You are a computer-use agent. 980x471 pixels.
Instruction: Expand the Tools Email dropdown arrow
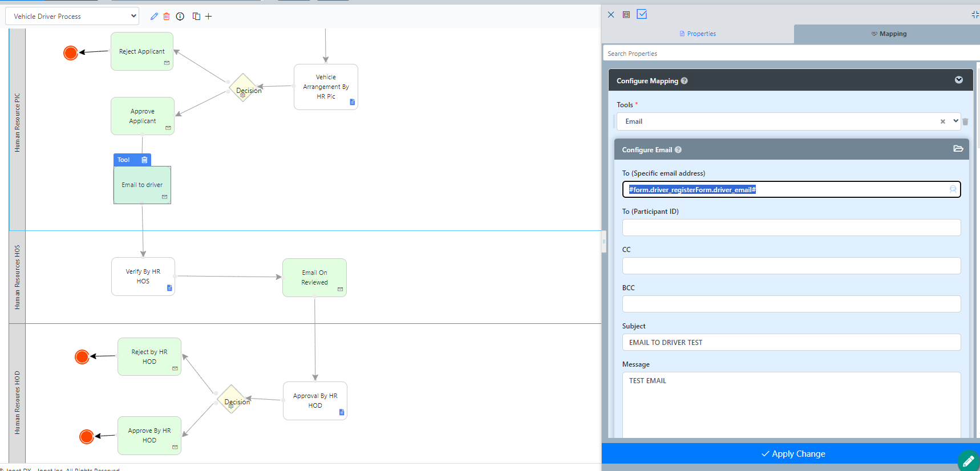(x=955, y=121)
